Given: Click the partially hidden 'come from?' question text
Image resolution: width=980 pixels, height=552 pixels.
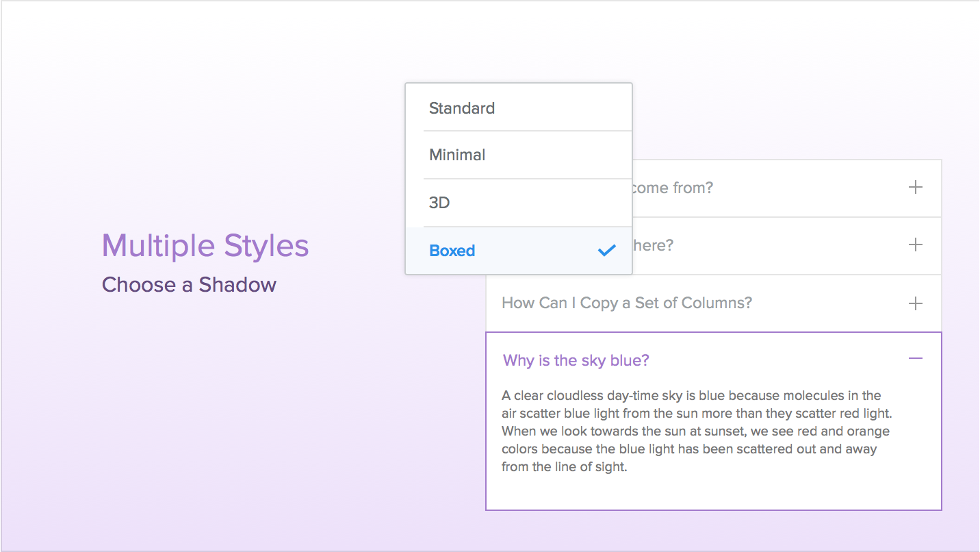Looking at the screenshot, I should pyautogui.click(x=672, y=188).
